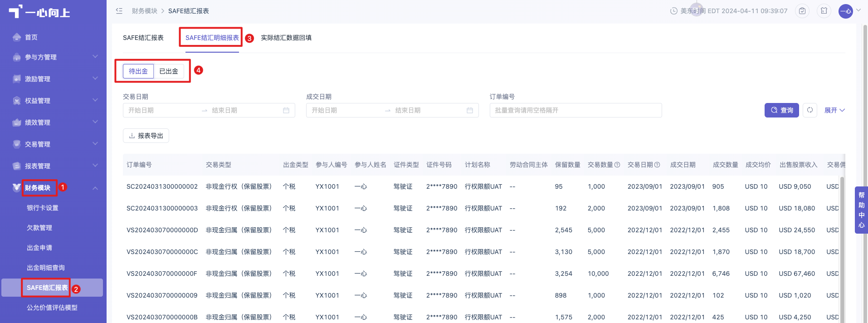Click the 订单编号 batch query input
Screen dimensions: 868x323
click(x=576, y=110)
